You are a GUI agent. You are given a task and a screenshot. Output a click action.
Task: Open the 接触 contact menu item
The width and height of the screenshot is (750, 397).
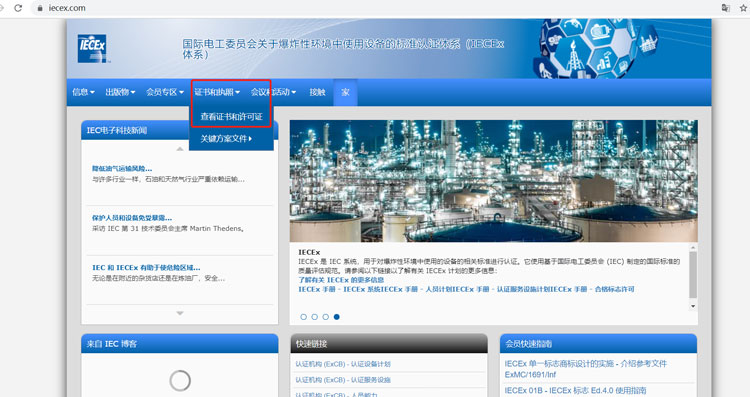click(x=317, y=92)
